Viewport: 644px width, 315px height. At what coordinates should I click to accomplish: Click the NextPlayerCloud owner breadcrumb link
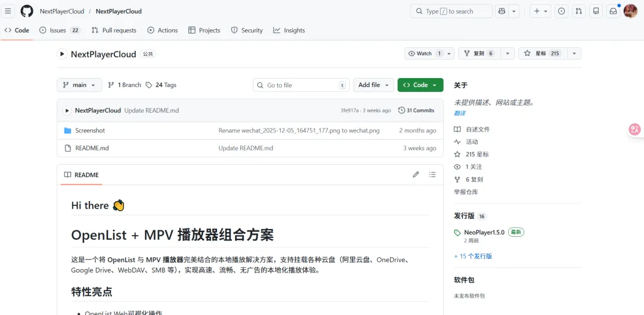click(x=62, y=11)
